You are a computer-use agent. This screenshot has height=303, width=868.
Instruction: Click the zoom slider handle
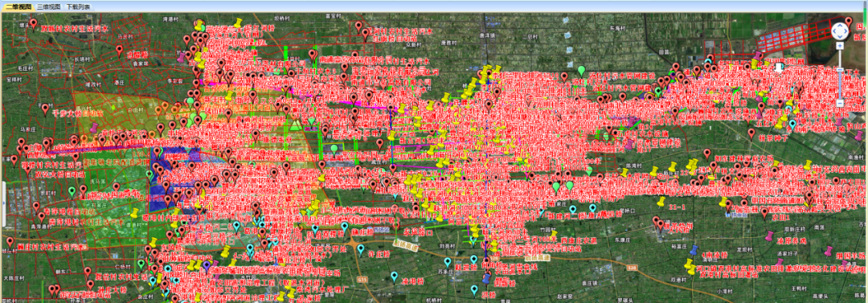840,70
